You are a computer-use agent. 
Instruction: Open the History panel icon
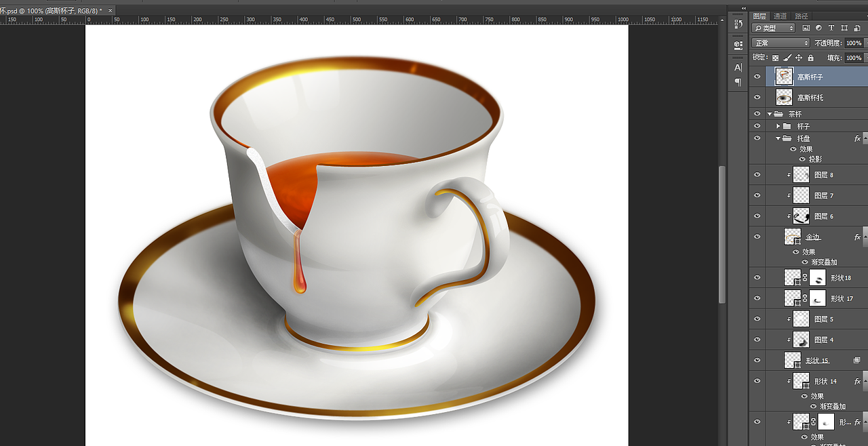738,24
